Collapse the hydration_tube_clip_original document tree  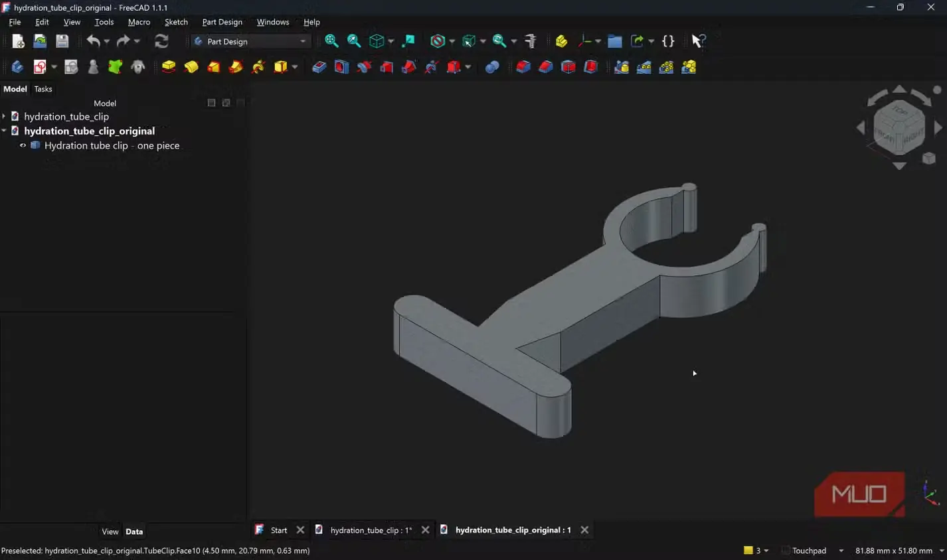click(4, 131)
